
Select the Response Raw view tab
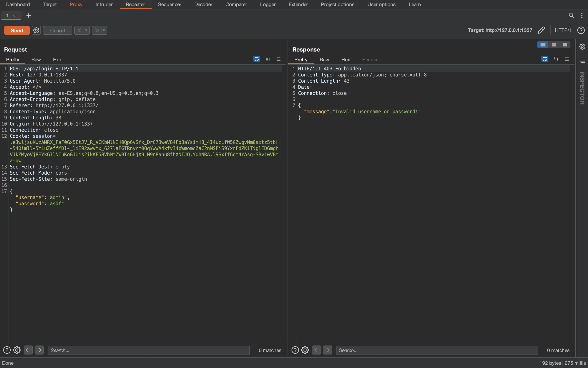(324, 60)
